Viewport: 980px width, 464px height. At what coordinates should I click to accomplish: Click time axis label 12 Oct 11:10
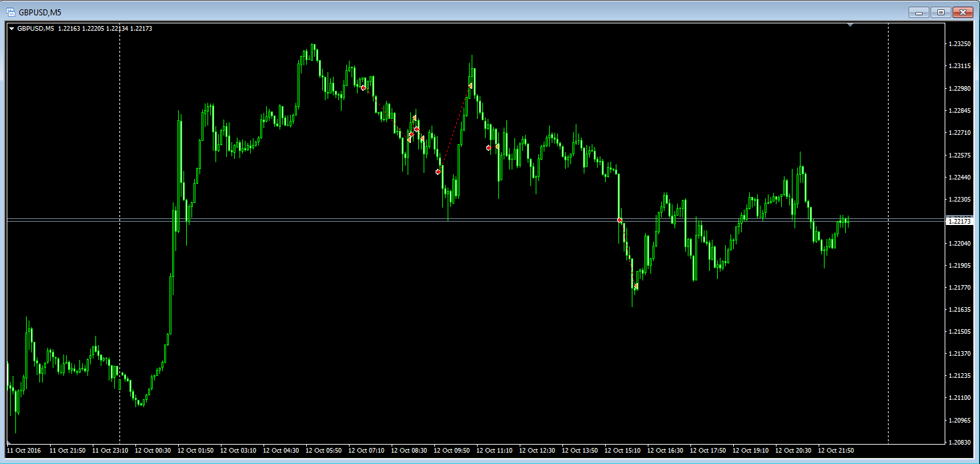pos(494,451)
